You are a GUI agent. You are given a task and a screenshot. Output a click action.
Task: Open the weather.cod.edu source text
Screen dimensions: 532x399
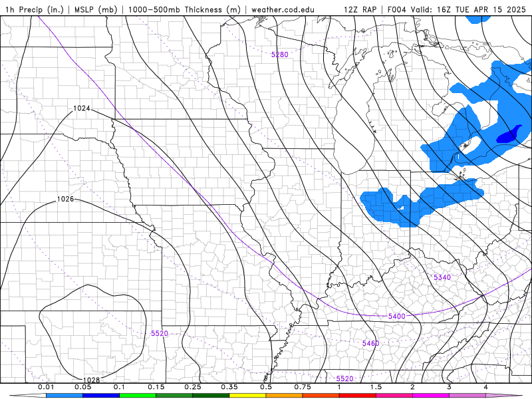(283, 9)
